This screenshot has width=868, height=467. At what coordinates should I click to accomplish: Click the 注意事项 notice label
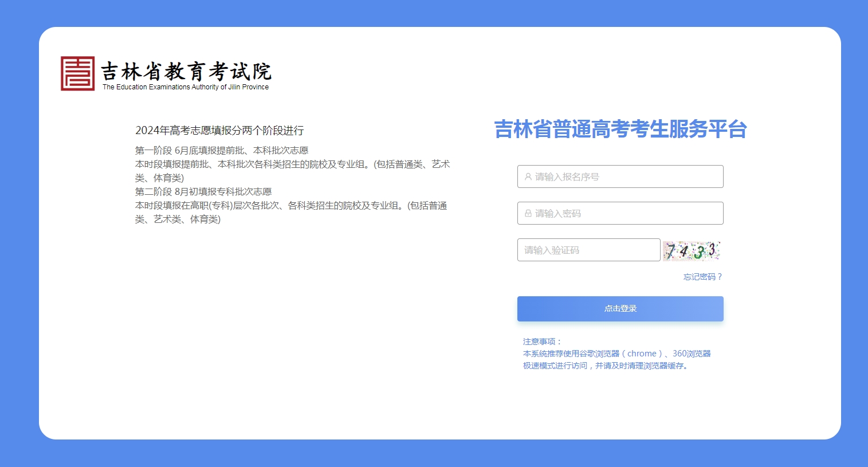coord(542,342)
